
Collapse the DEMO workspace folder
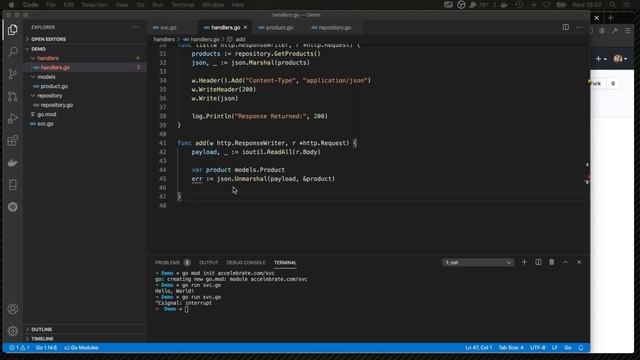(x=38, y=49)
